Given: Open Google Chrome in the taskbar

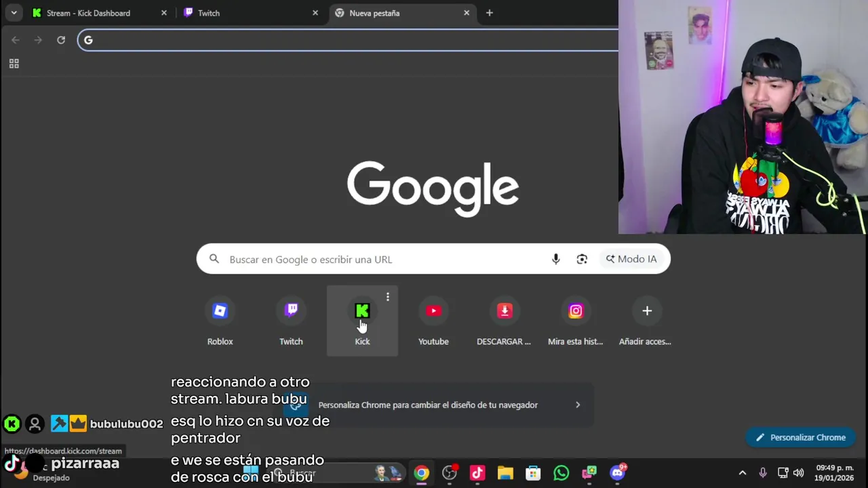Looking at the screenshot, I should [422, 473].
